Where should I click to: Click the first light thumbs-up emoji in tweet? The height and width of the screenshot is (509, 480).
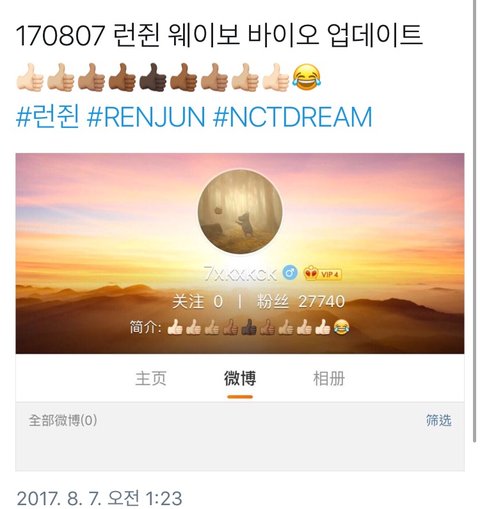click(x=30, y=77)
